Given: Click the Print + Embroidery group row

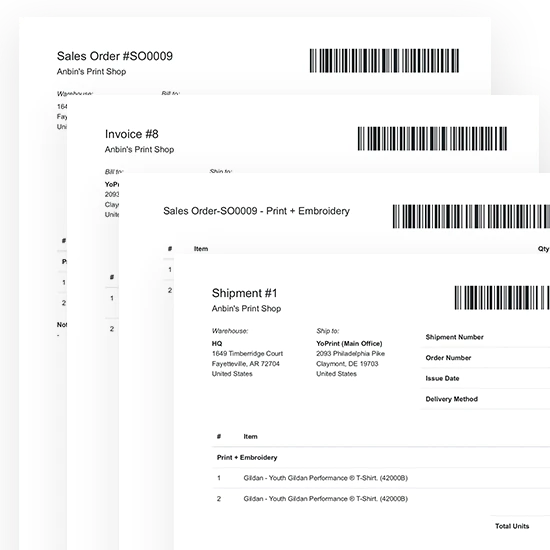Looking at the screenshot, I should [381, 457].
